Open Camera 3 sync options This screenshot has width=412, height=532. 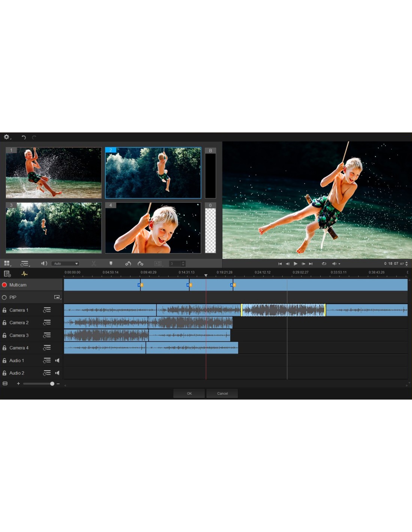pyautogui.click(x=47, y=335)
